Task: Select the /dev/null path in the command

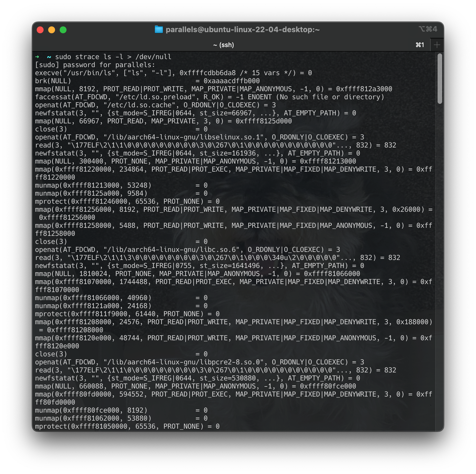Action: (154, 57)
